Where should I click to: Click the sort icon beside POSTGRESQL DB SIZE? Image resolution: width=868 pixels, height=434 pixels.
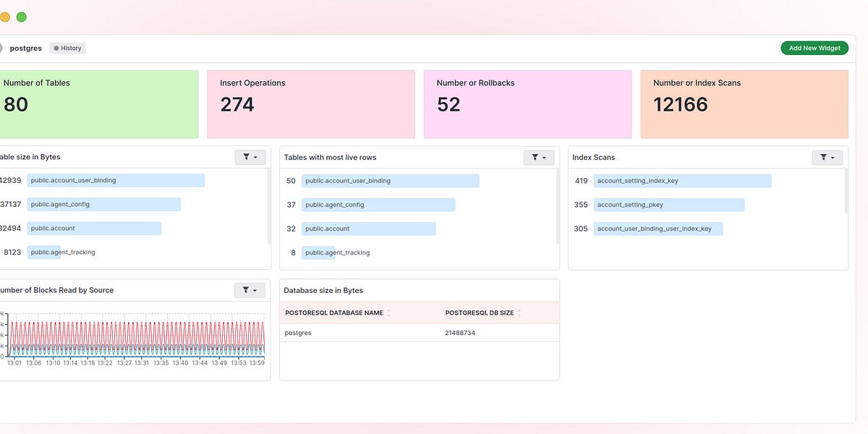click(519, 312)
